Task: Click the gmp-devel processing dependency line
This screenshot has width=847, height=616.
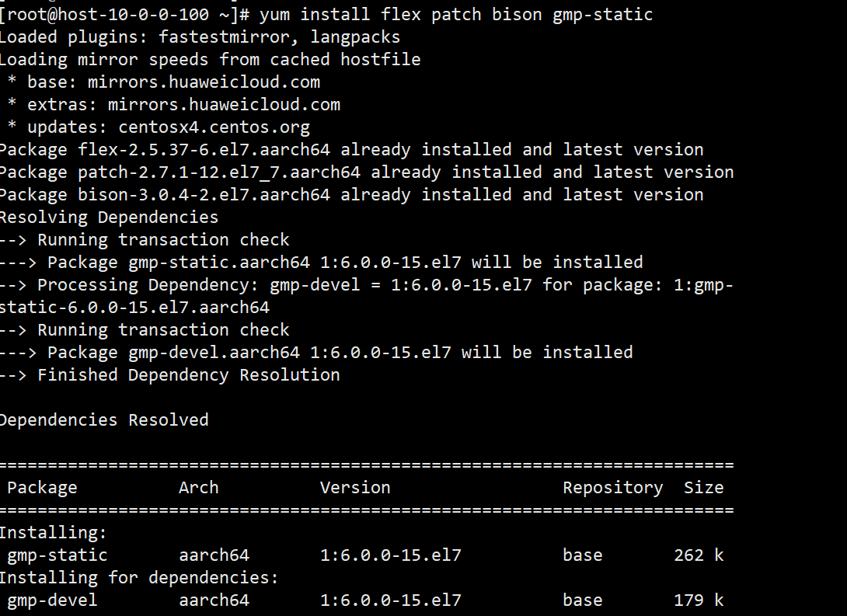Action: click(x=367, y=296)
